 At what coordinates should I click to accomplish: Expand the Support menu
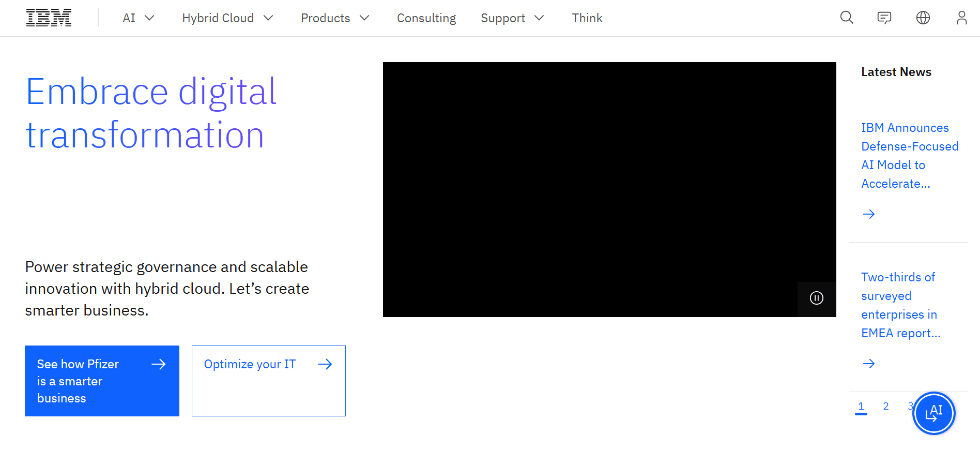point(512,18)
